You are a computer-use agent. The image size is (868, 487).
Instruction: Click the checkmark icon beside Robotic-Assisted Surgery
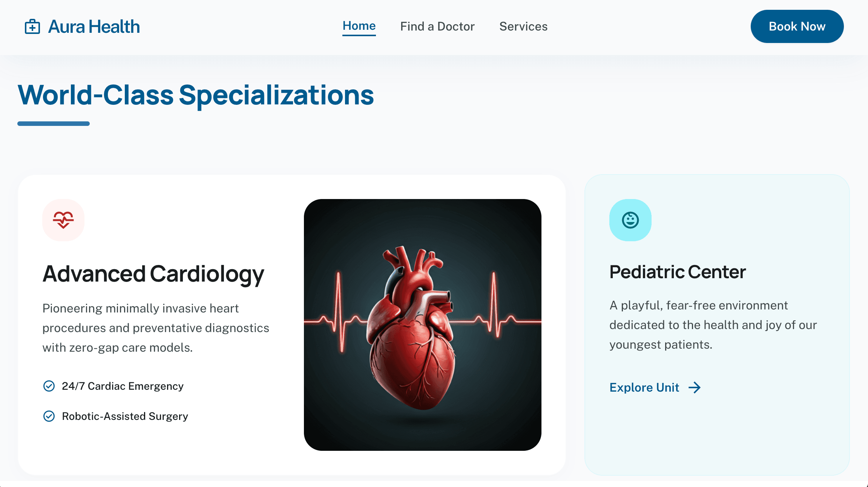coord(49,416)
